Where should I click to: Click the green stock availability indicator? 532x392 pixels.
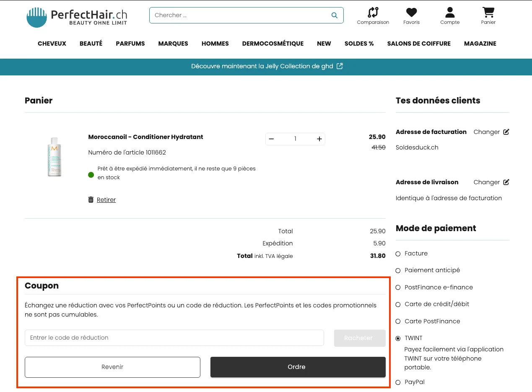pos(91,175)
